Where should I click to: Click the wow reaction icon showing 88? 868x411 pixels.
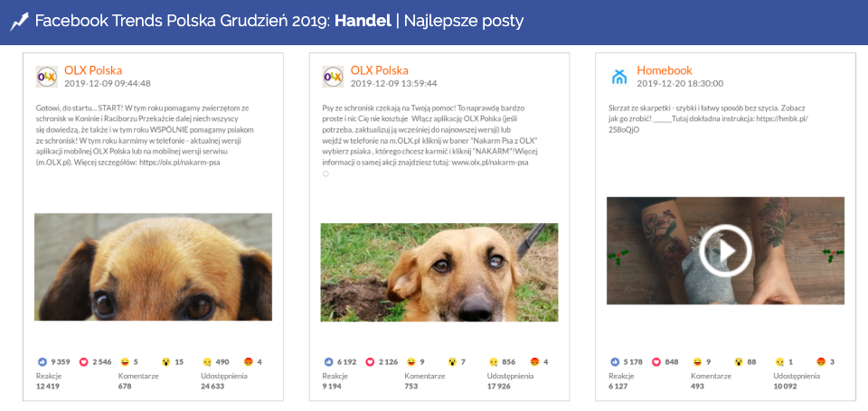pos(739,361)
